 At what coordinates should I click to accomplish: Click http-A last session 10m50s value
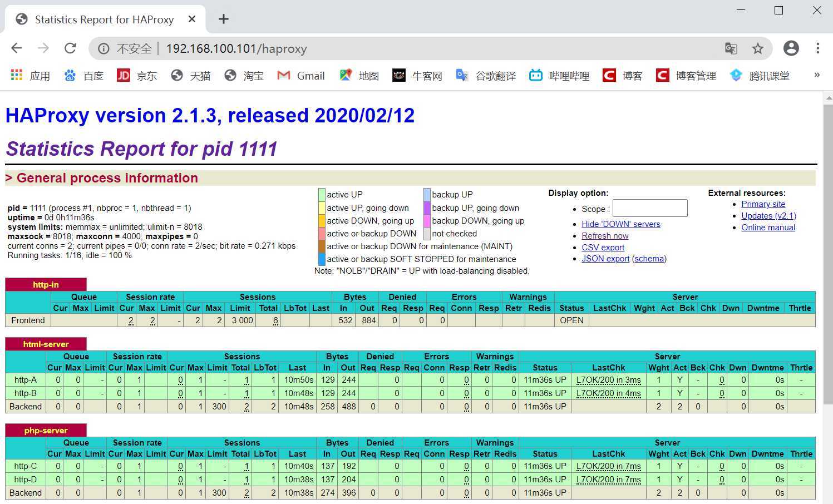299,380
